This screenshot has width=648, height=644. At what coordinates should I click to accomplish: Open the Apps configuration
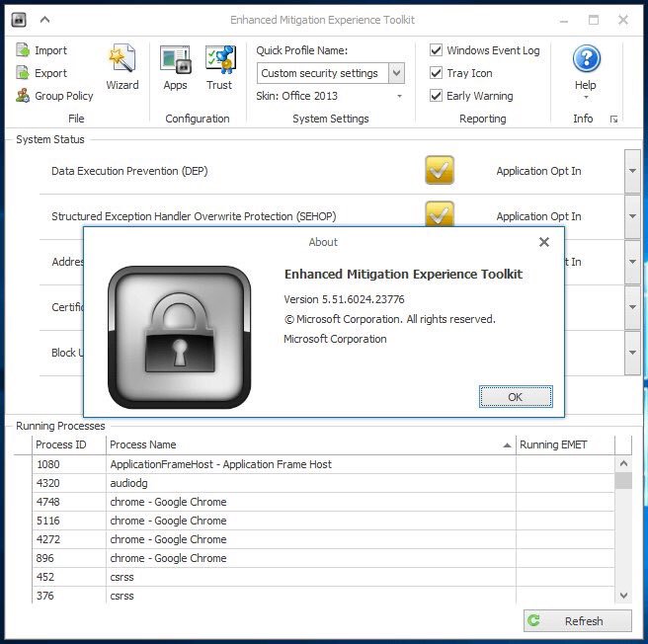[175, 67]
